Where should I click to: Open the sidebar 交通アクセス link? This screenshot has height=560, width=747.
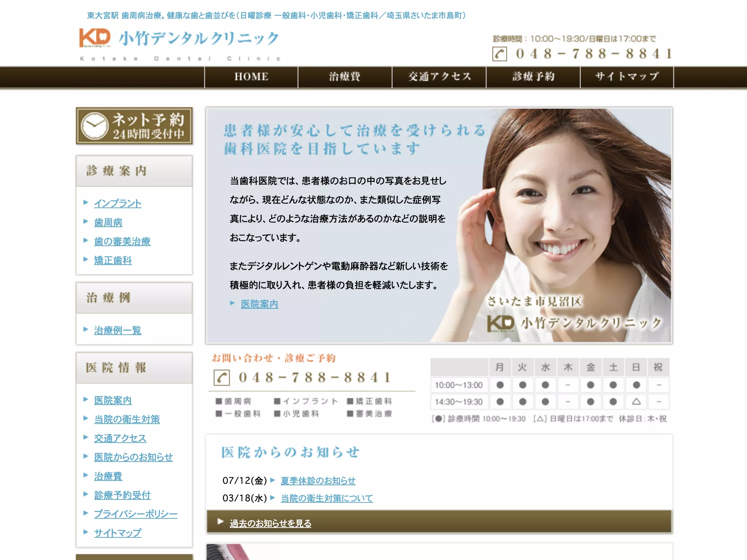[120, 438]
